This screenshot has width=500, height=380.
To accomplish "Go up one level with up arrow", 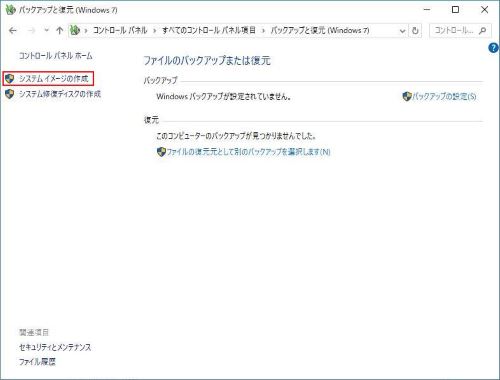I will click(59, 31).
